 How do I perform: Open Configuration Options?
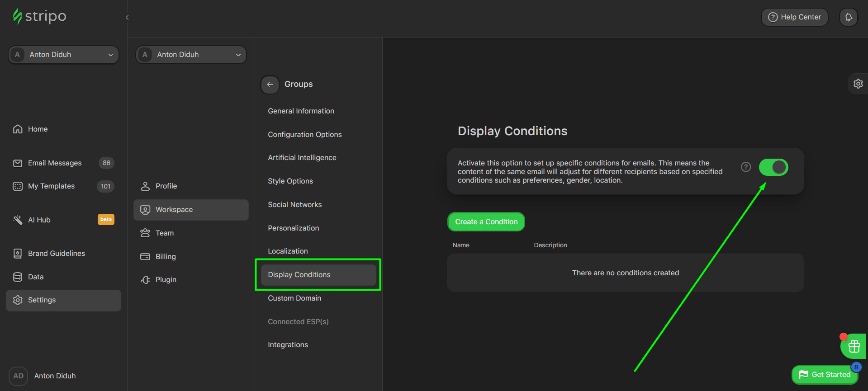point(304,135)
